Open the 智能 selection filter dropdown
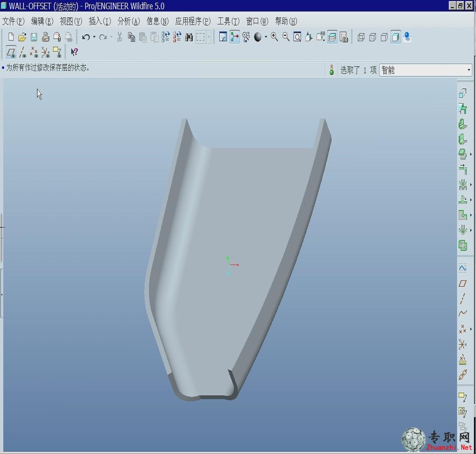The width and height of the screenshot is (476, 454). [426, 70]
